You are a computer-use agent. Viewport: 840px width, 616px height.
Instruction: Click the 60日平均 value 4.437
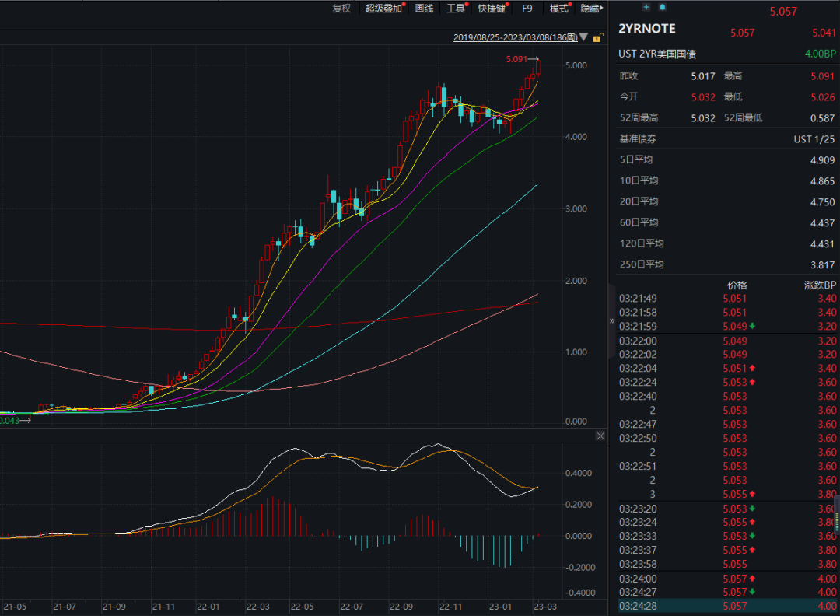[x=823, y=222]
